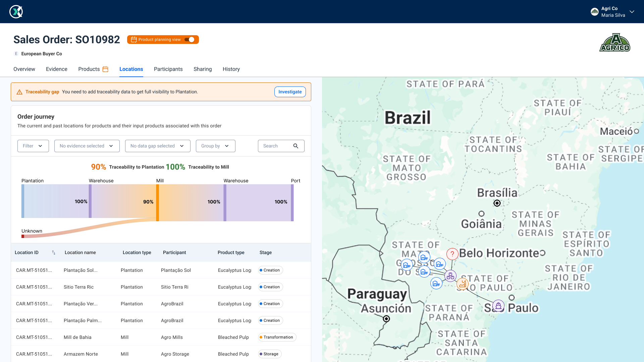Toggle the Product planning view switch

tap(190, 40)
